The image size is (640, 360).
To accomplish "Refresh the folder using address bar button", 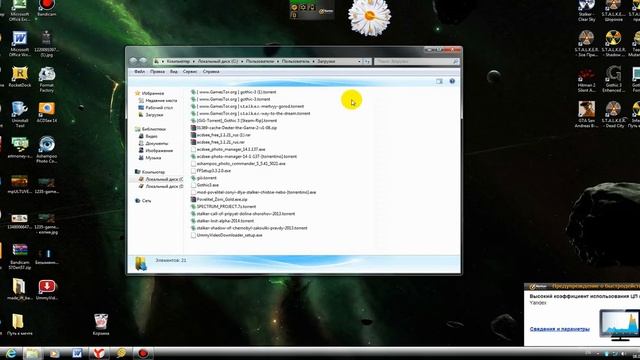I will click(x=367, y=61).
